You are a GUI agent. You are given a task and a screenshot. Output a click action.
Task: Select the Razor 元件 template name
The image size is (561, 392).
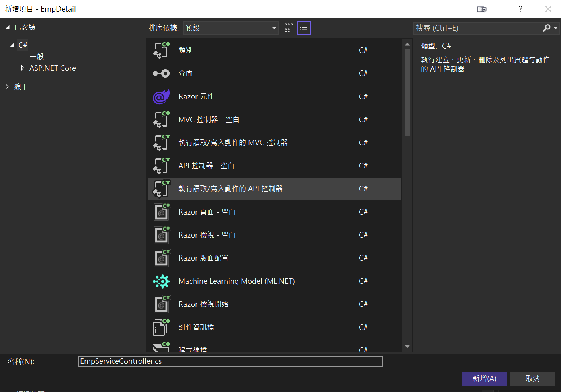196,96
